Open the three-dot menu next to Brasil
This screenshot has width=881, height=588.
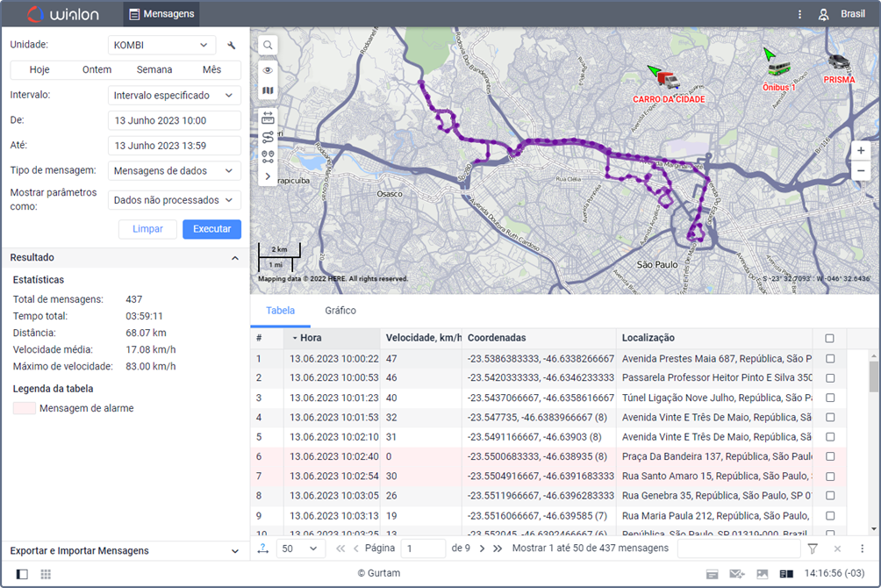(799, 14)
